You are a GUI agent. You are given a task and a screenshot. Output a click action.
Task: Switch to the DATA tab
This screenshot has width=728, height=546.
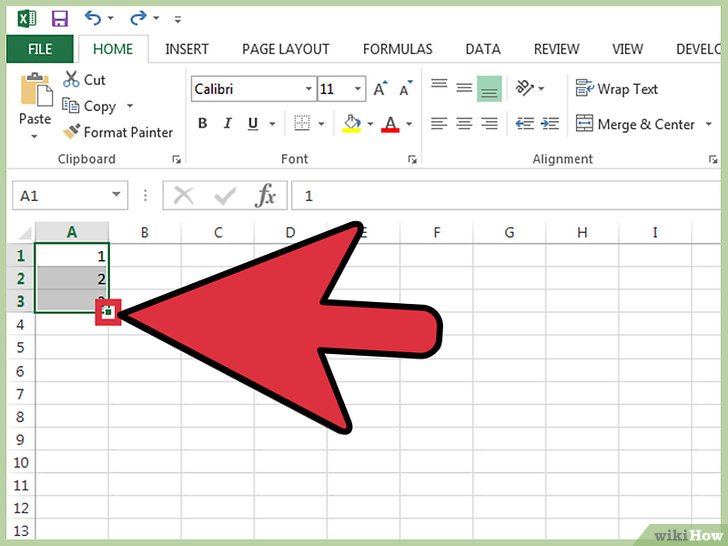[483, 49]
